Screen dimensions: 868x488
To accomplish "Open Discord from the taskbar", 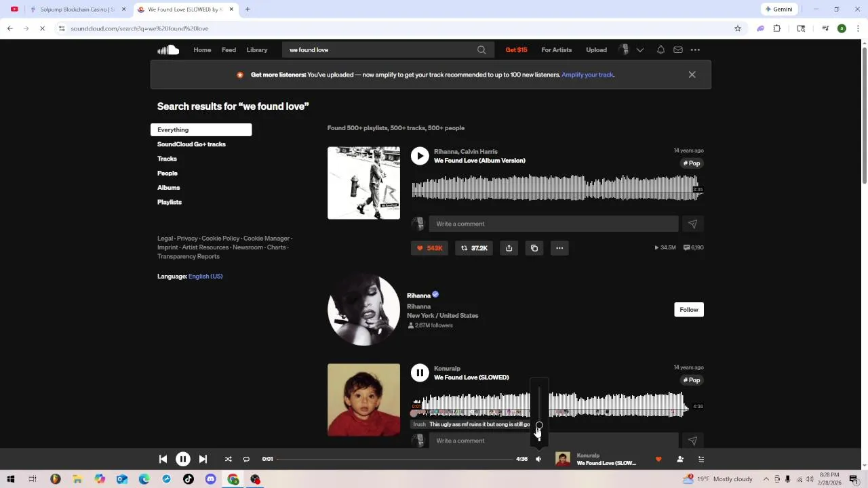I will point(211,479).
